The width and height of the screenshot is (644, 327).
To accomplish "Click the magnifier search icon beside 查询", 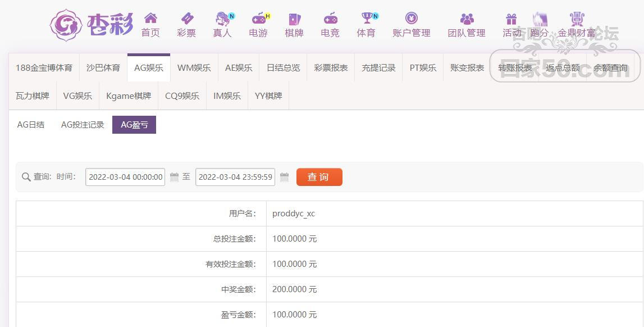I will tap(26, 177).
